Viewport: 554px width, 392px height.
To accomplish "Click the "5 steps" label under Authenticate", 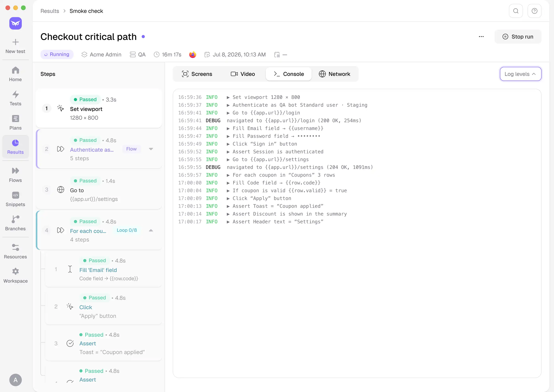I will (x=80, y=158).
